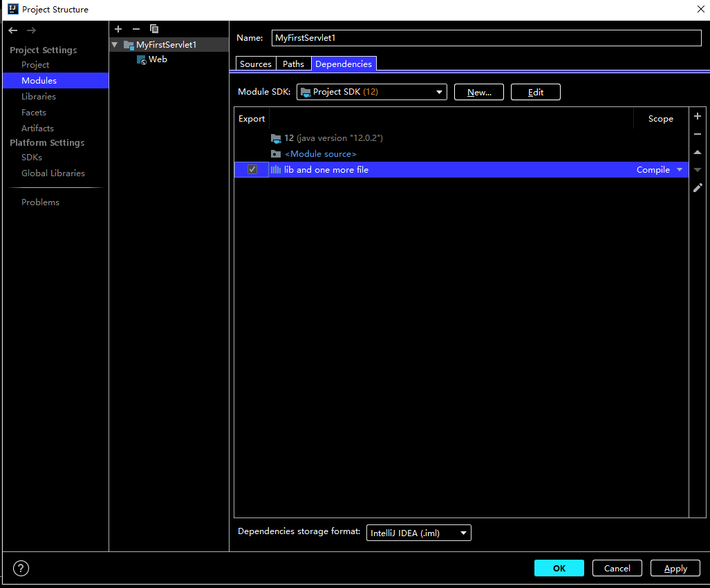
Task: Add a new module with plus icon
Action: click(118, 29)
